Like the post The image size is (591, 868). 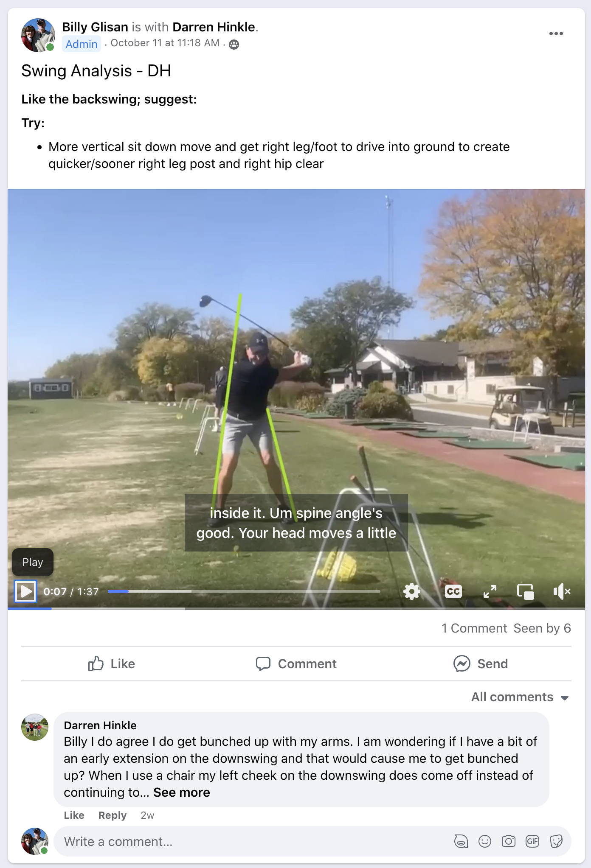111,664
